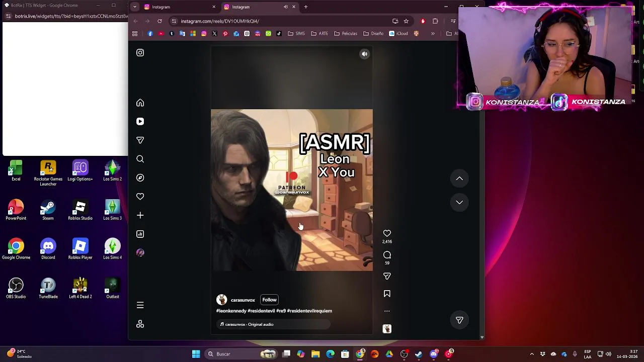This screenshot has width=644, height=362.
Task: View site information icon in address bar
Action: [x=174, y=21]
